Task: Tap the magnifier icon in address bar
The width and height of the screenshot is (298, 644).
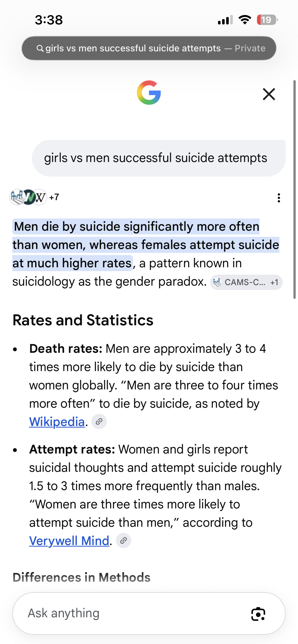Action: [x=40, y=48]
